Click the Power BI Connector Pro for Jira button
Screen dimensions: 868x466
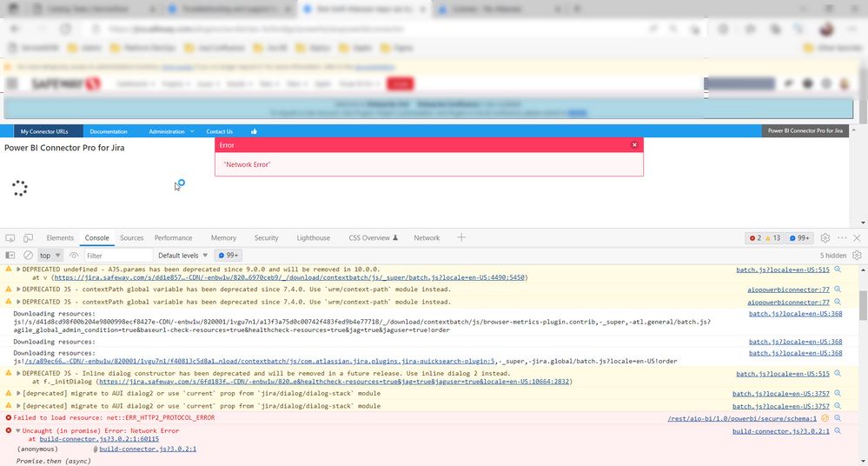(x=805, y=130)
